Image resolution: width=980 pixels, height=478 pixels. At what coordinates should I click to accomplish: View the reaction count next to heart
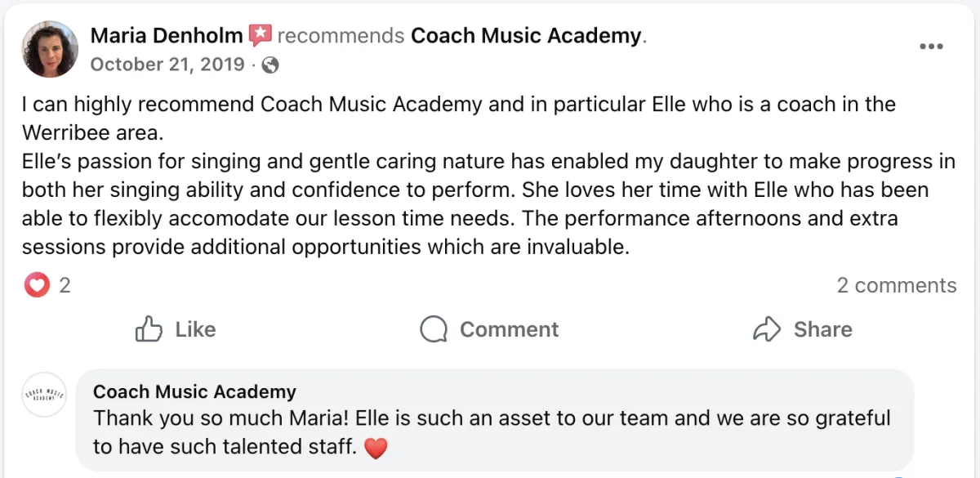[65, 285]
